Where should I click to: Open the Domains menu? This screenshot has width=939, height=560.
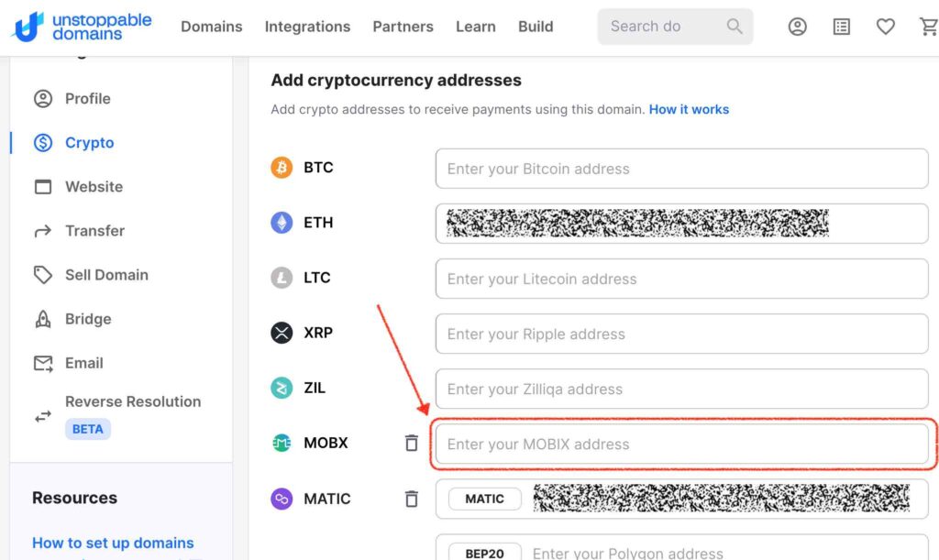click(212, 27)
